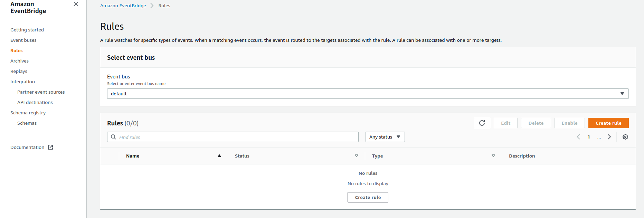Open the Any status filter dropdown
The image size is (644, 218).
coord(385,137)
